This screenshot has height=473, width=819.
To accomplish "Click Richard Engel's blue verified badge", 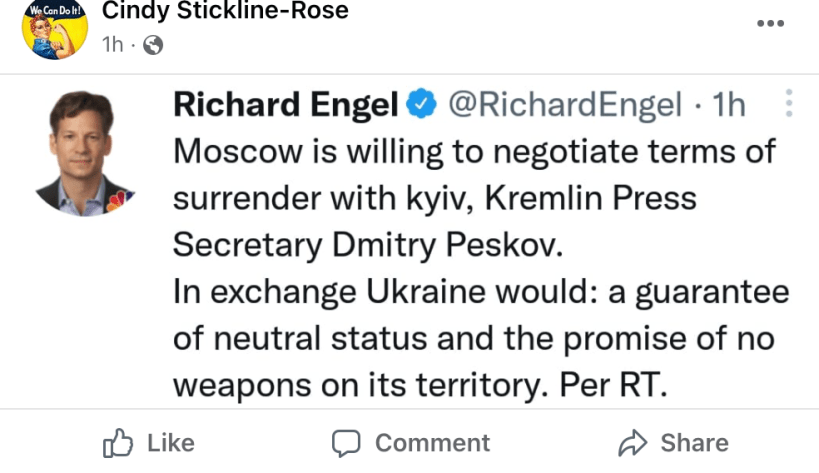I will coord(422,104).
